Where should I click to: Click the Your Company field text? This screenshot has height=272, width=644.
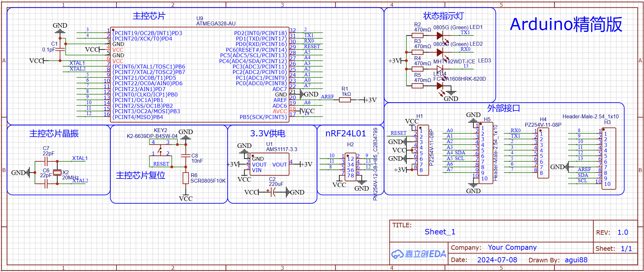tap(512, 248)
